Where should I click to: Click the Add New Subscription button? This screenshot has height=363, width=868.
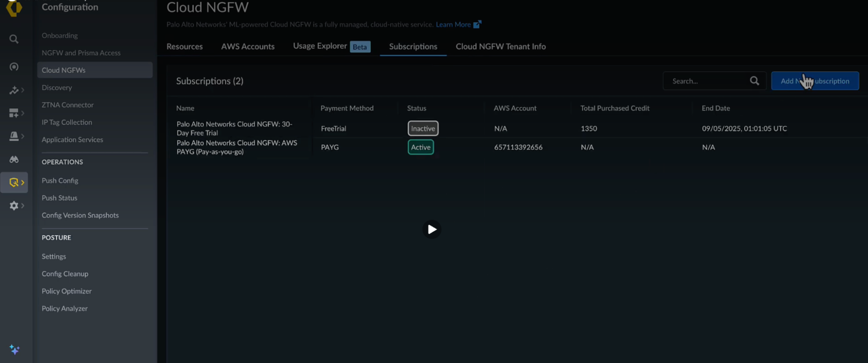815,81
